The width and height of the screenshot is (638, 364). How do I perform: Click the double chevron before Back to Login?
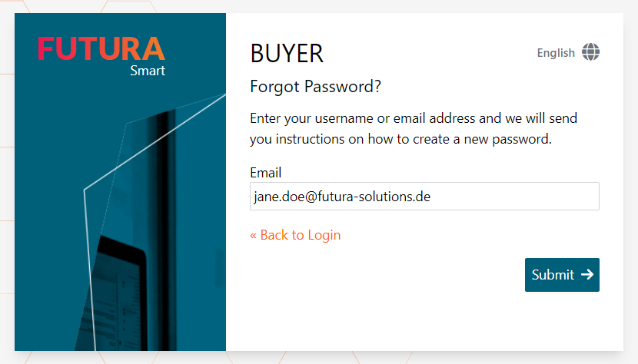coord(254,235)
